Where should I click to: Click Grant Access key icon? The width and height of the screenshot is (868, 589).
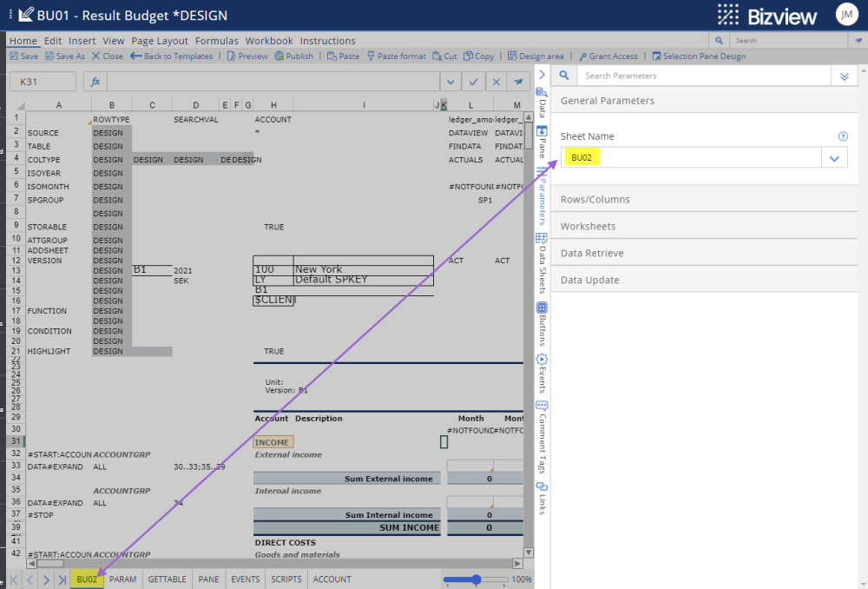(582, 56)
